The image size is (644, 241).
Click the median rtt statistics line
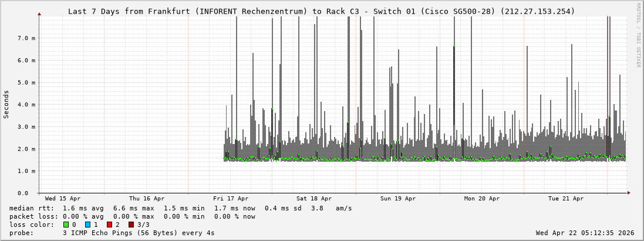click(181, 208)
